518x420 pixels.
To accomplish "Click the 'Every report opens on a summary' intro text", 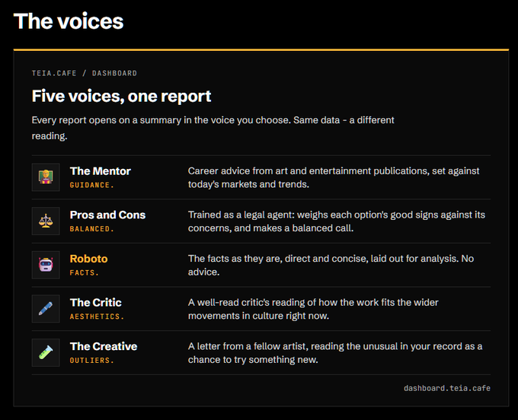I will click(213, 128).
